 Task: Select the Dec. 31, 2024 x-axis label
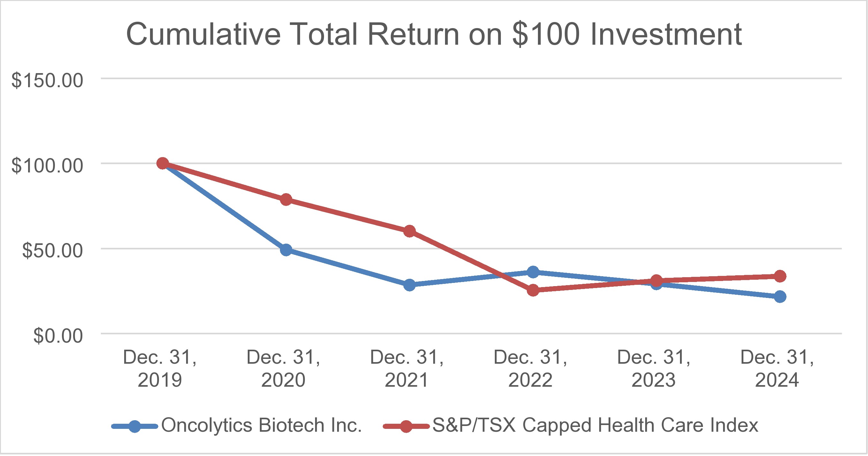(x=777, y=369)
